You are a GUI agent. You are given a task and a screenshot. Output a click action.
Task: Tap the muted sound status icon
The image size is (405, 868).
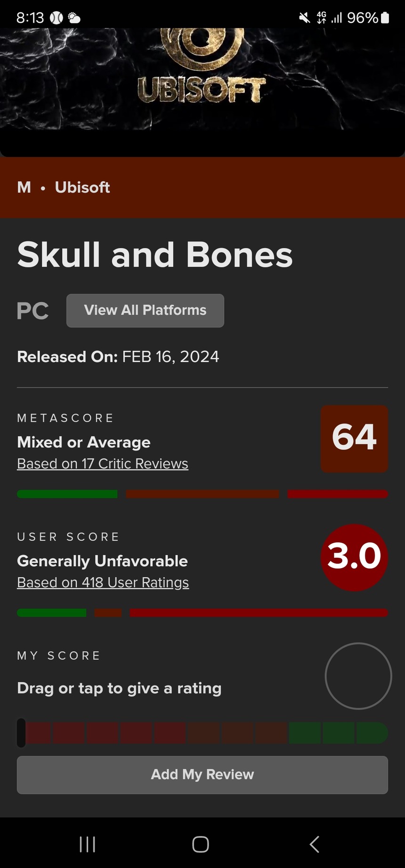pos(305,18)
